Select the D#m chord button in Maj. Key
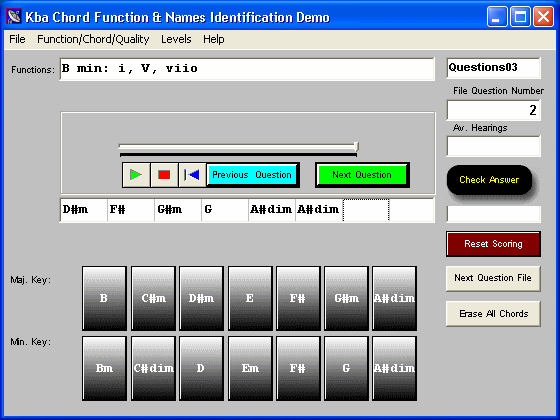This screenshot has width=560, height=420. [x=201, y=298]
